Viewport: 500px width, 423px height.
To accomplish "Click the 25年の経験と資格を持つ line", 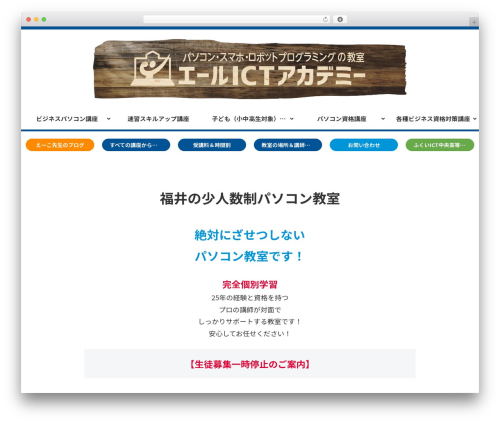I will coord(250,298).
